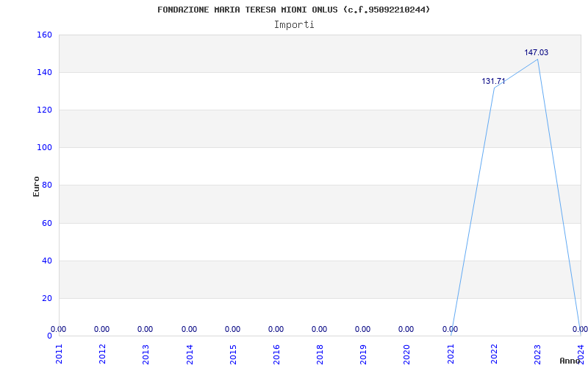
Task: Click the 0.00 data label above 2013
Action: (145, 329)
